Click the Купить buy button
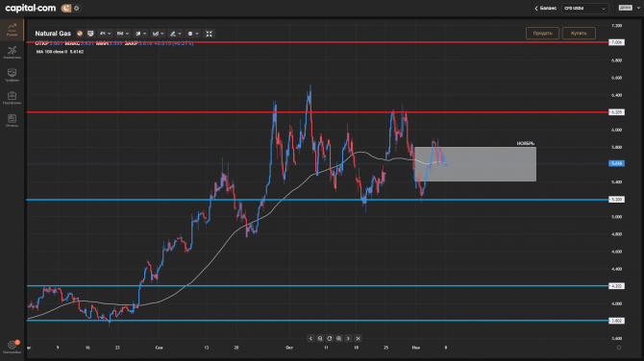The width and height of the screenshot is (644, 361). 579,34
